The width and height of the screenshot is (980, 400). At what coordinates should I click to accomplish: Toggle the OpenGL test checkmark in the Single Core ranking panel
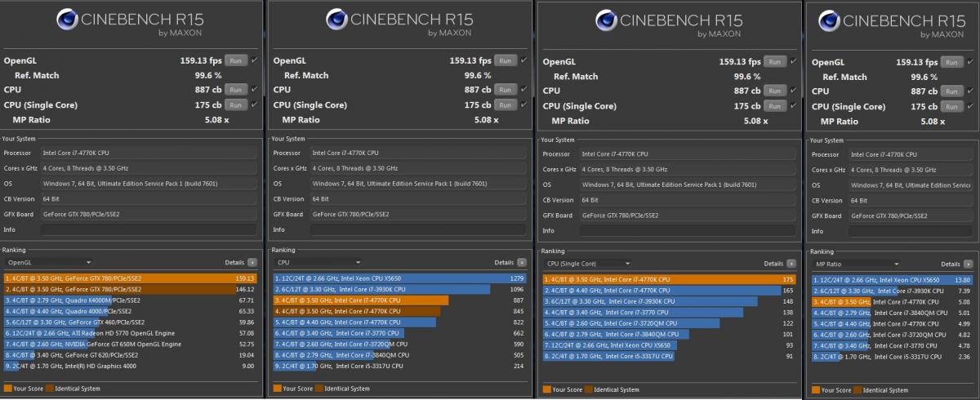[x=794, y=61]
